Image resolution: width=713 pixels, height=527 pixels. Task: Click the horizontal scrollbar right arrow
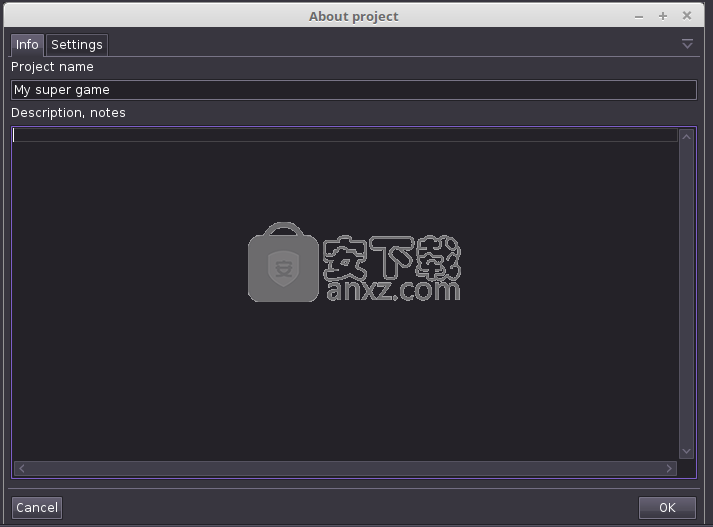[669, 468]
